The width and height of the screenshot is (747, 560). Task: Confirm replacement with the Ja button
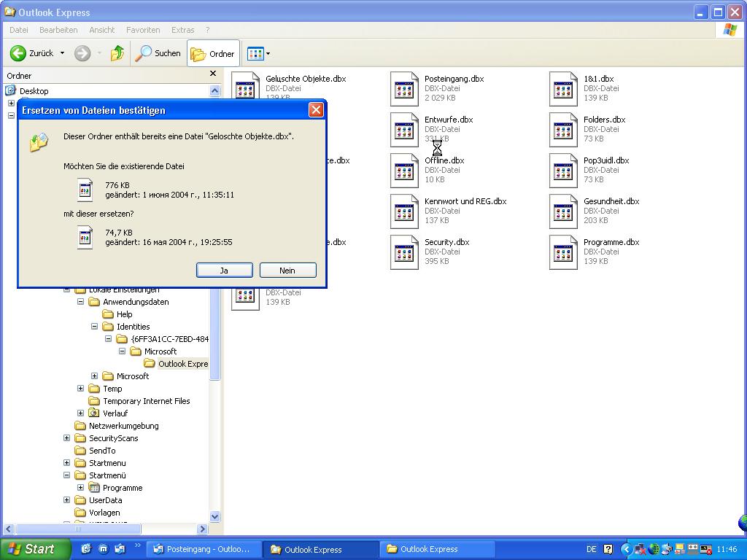225,271
